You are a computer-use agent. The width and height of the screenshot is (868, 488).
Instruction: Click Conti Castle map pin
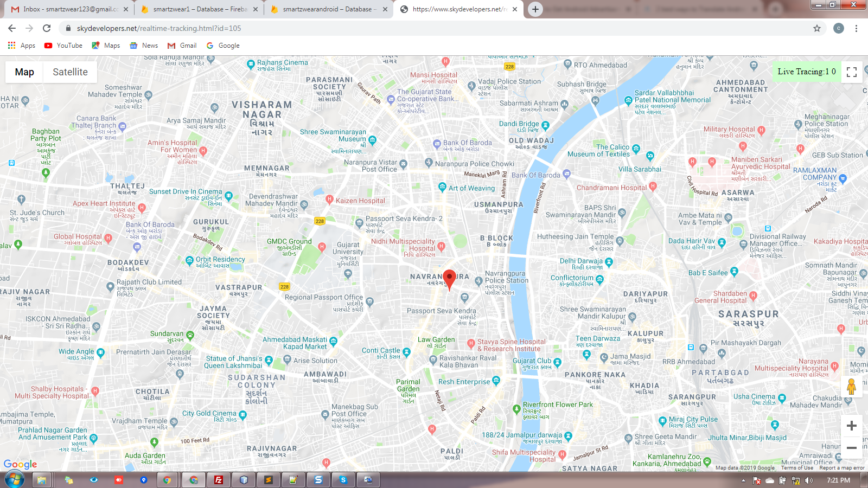click(406, 352)
